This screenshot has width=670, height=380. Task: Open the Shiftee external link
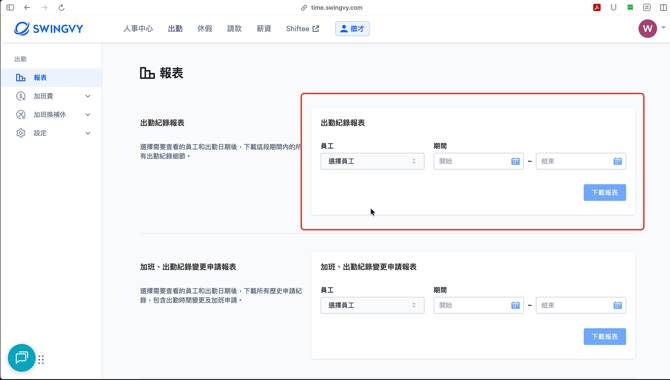click(302, 29)
